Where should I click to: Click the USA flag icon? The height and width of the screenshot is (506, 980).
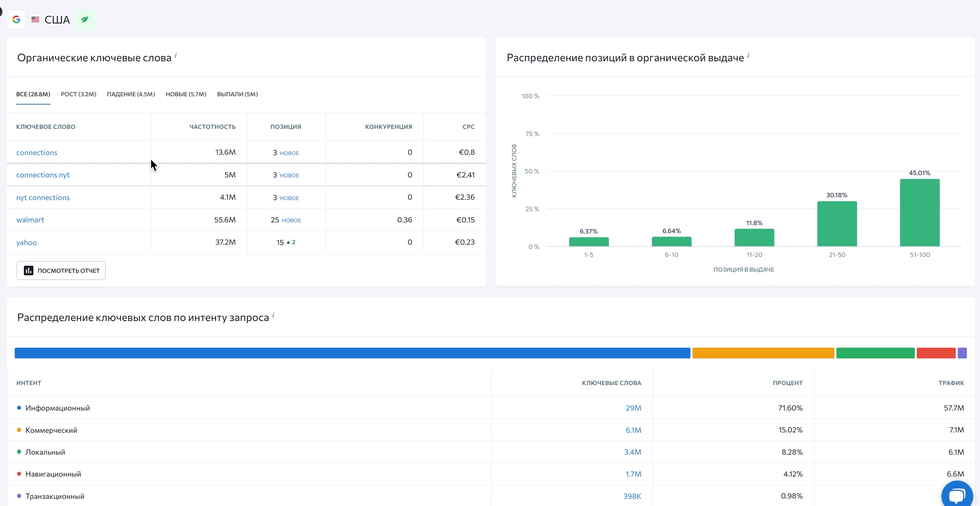[35, 19]
